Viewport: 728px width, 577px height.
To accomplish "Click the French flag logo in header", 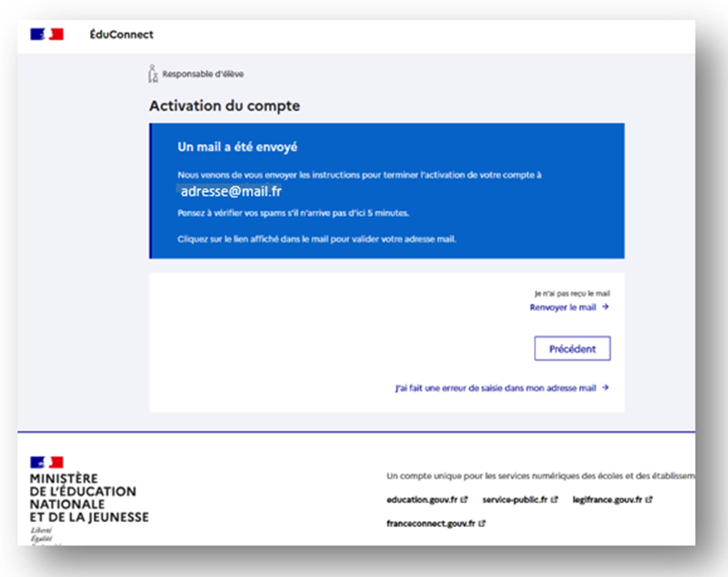I will (47, 35).
